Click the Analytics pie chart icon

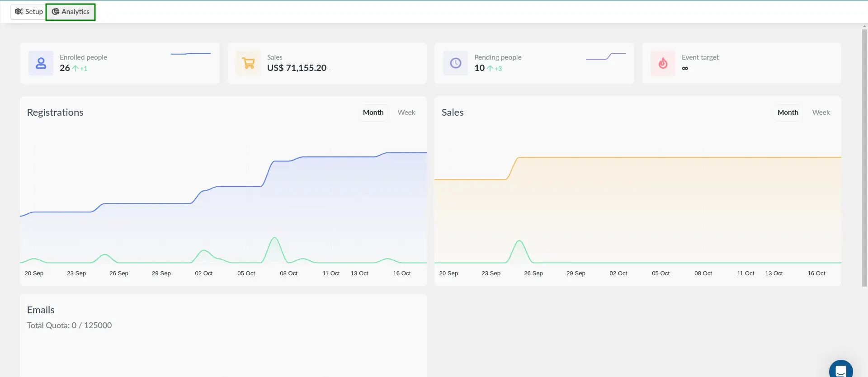[x=56, y=12]
